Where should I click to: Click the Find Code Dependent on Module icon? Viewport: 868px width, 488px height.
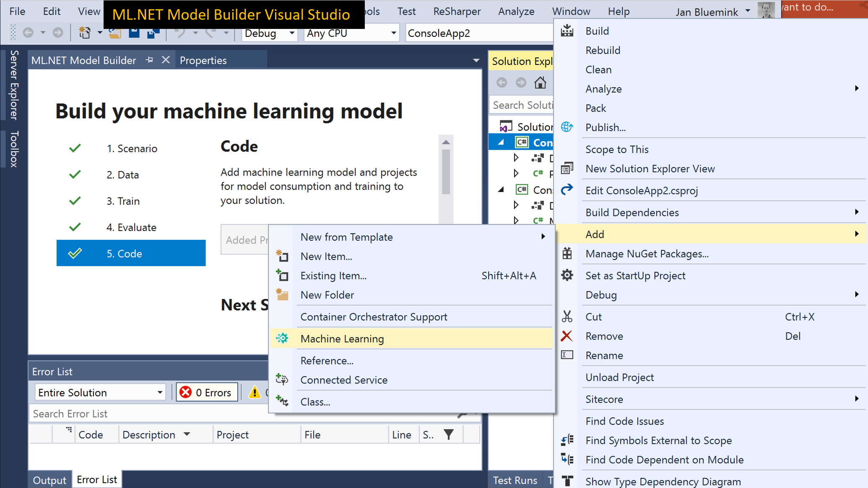[x=567, y=459]
